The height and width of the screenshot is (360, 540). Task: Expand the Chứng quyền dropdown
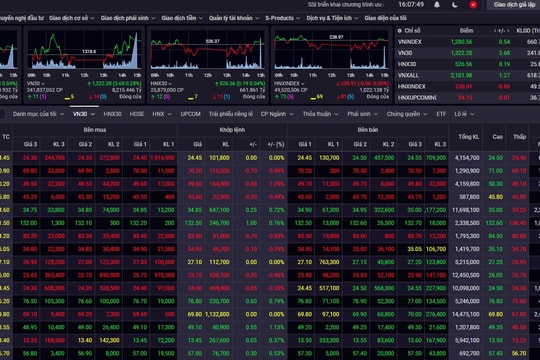(x=406, y=114)
